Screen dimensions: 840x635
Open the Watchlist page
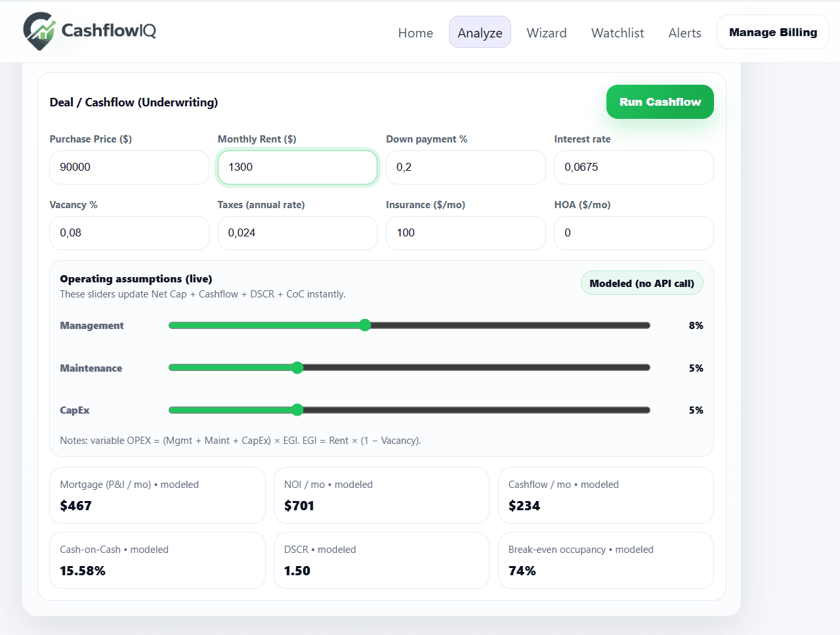[x=617, y=32]
